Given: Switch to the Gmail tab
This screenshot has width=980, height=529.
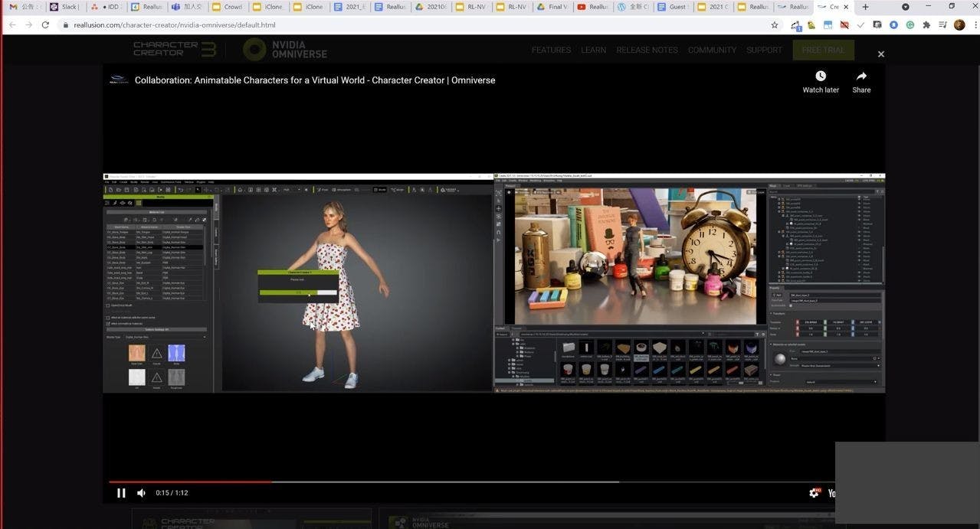Looking at the screenshot, I should pyautogui.click(x=23, y=7).
